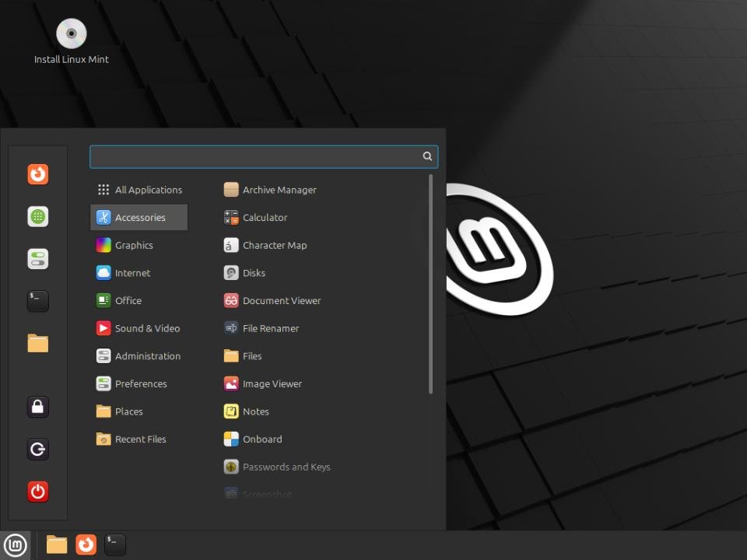Open the Places category
The height and width of the screenshot is (560, 747).
(139, 411)
